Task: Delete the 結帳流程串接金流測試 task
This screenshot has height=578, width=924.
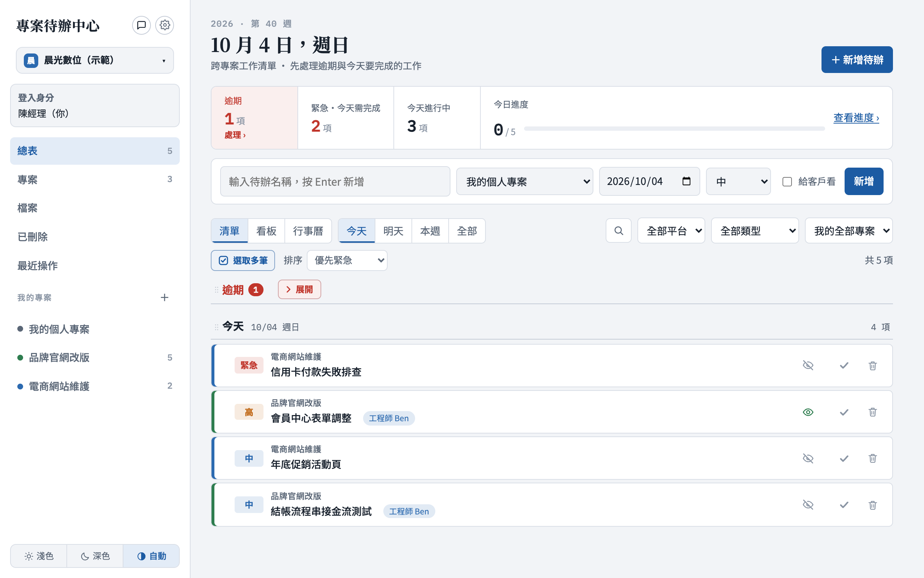Action: point(872,505)
